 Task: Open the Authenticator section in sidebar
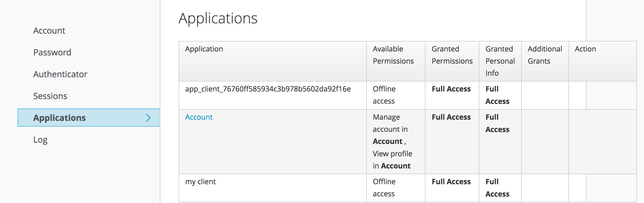pos(60,74)
